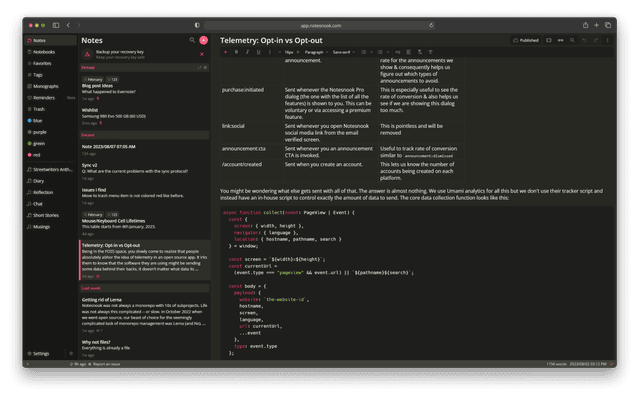Click the Published status button
The image size is (640, 397).
coord(526,40)
